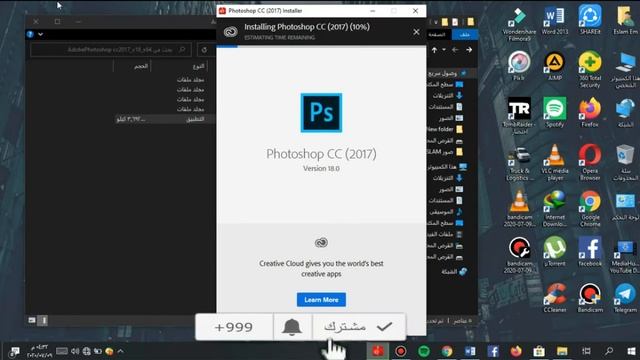This screenshot has width=640, height=360.
Task: Open recent locations dropdown arrow in Explorer
Action: [444, 50]
